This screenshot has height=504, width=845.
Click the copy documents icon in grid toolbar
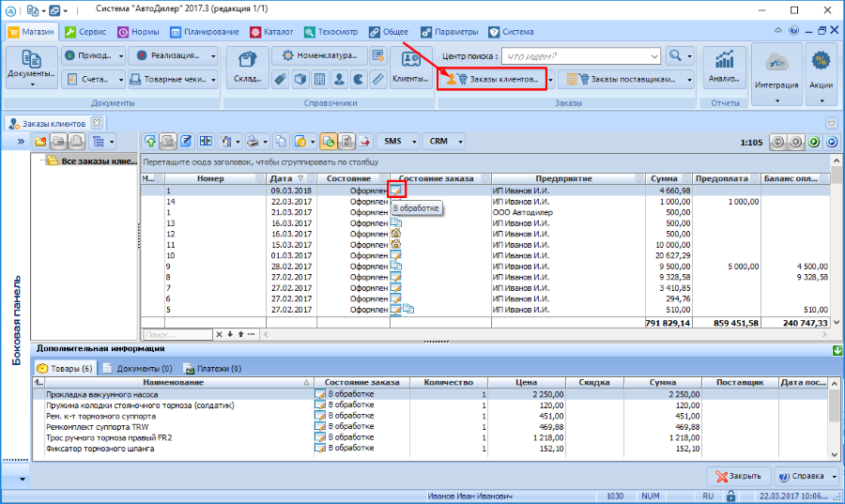281,142
